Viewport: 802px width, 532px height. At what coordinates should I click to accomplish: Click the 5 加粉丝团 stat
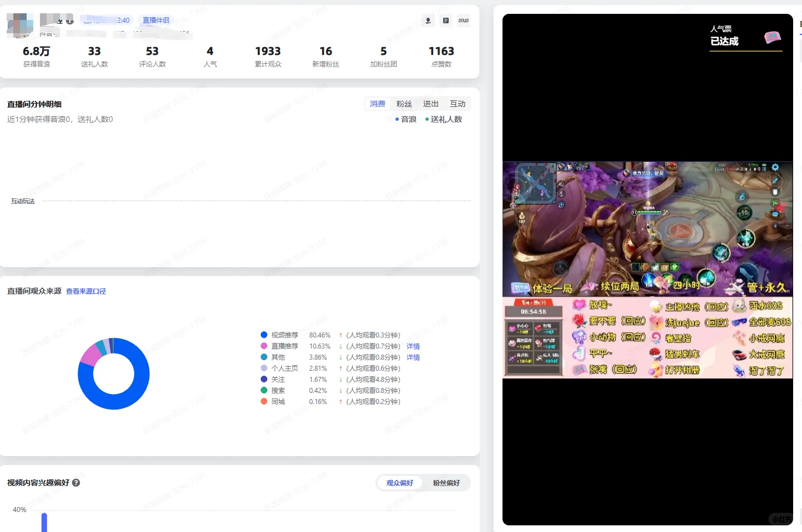point(383,56)
